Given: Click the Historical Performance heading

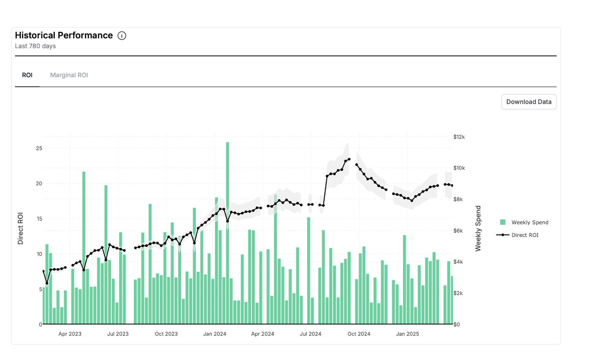Looking at the screenshot, I should click(63, 36).
